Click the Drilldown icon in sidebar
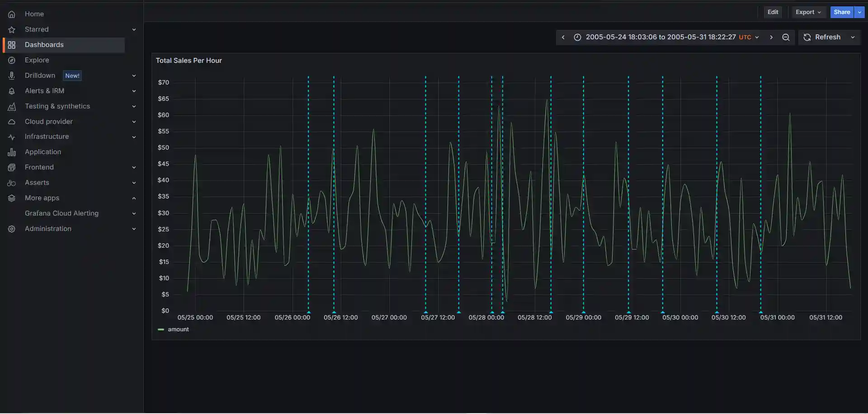The height and width of the screenshot is (414, 868). pyautogui.click(x=12, y=75)
